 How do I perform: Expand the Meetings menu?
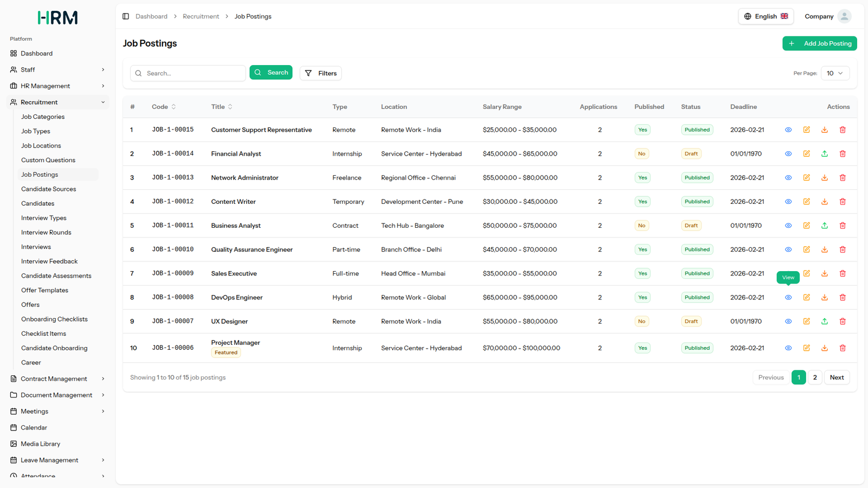(x=58, y=412)
